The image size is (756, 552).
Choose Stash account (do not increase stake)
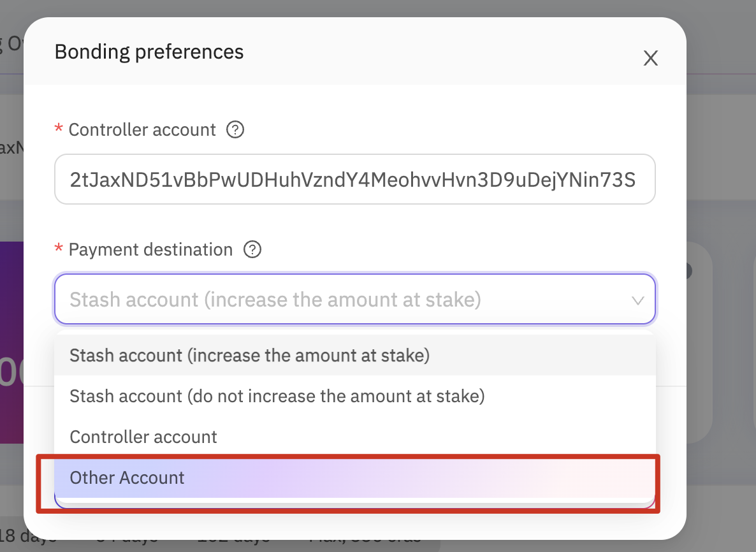coord(277,396)
